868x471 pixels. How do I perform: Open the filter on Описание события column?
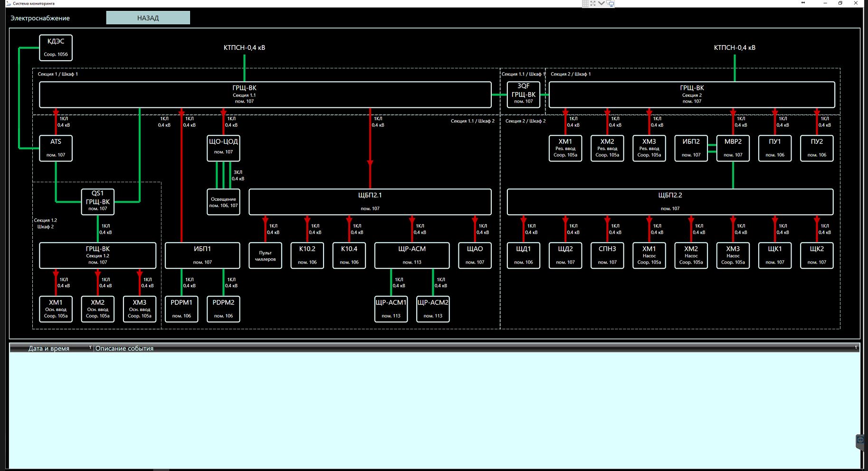click(x=856, y=348)
